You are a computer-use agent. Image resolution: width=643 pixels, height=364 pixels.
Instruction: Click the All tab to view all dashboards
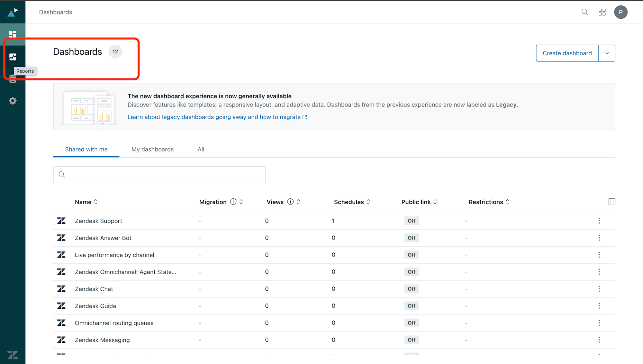tap(201, 149)
